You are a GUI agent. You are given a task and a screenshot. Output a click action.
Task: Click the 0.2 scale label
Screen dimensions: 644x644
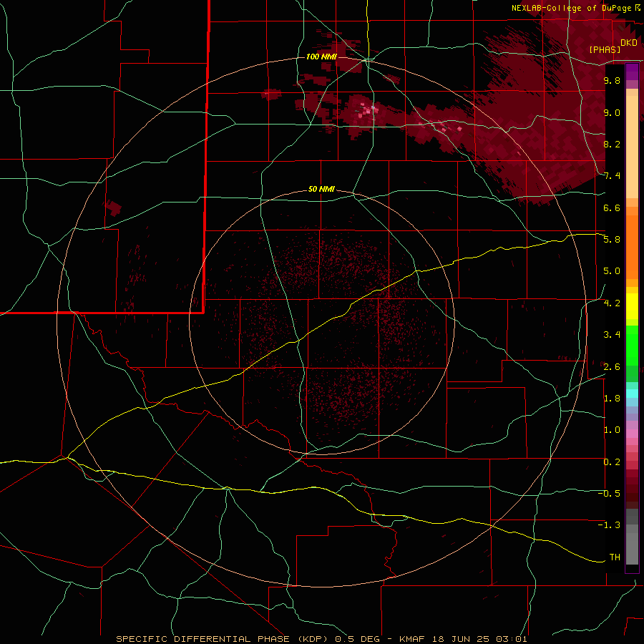[612, 462]
